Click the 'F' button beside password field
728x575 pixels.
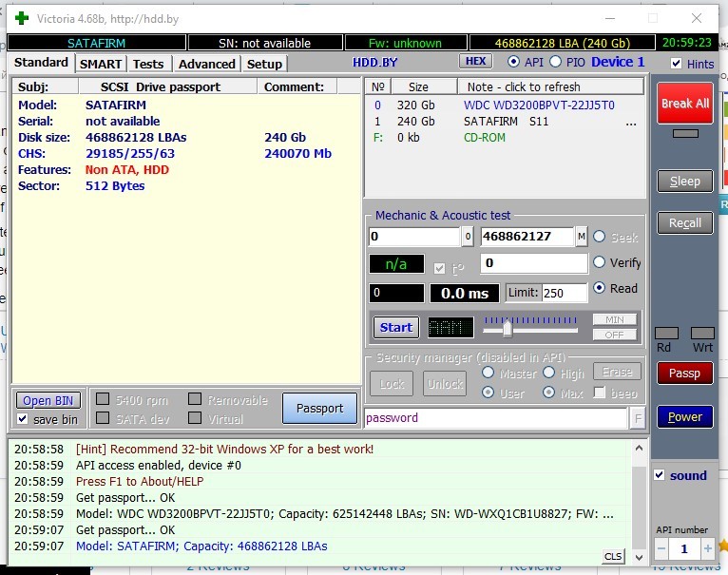pyautogui.click(x=638, y=418)
